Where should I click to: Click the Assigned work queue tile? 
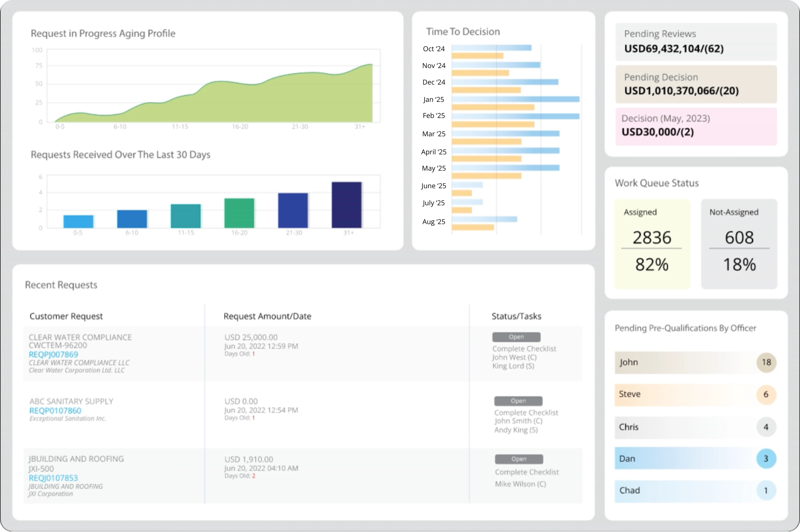coord(652,244)
